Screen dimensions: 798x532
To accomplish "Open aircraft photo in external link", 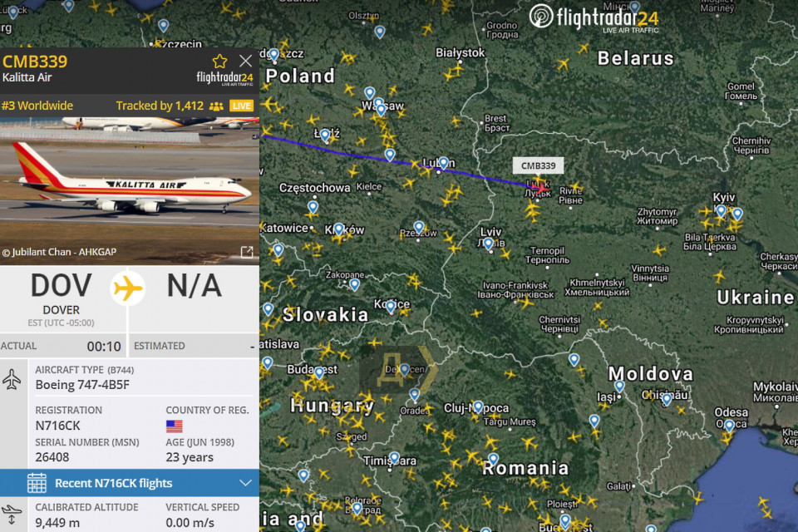I will tap(247, 252).
